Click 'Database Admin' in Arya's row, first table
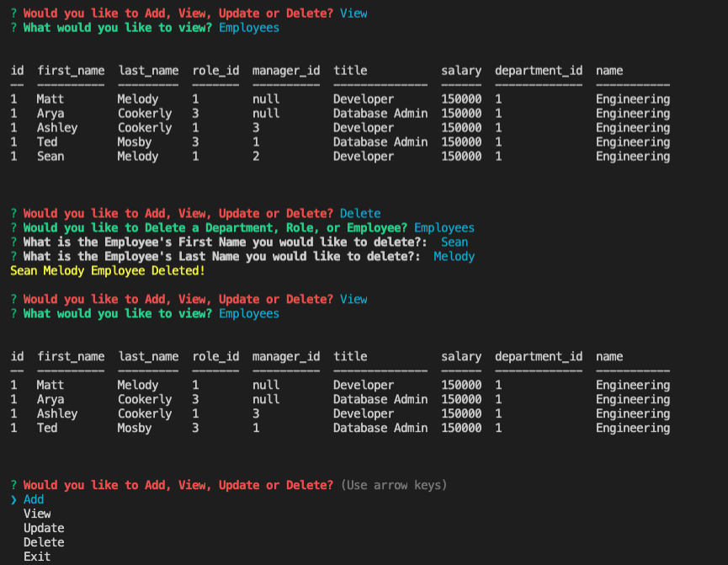This screenshot has width=728, height=565. (380, 114)
